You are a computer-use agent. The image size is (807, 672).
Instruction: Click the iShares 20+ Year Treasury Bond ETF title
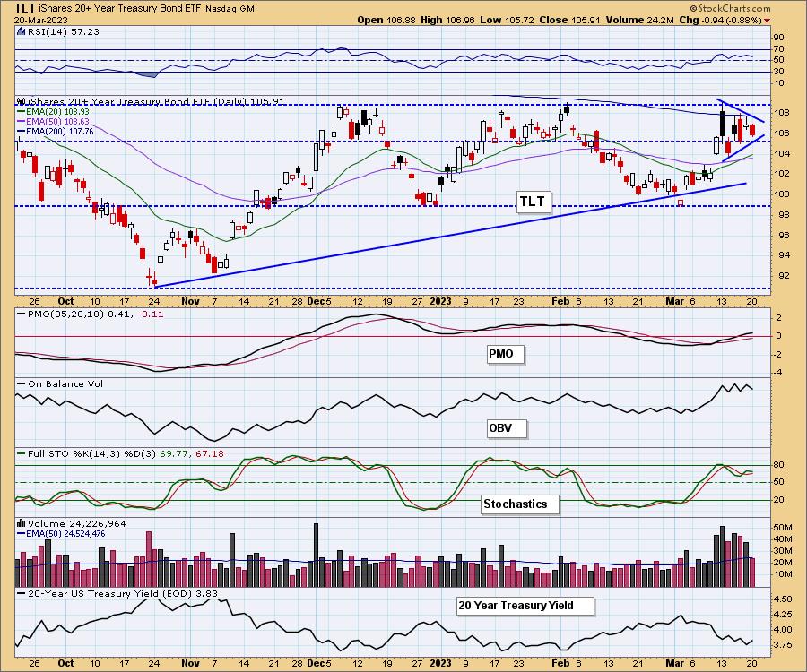click(120, 9)
